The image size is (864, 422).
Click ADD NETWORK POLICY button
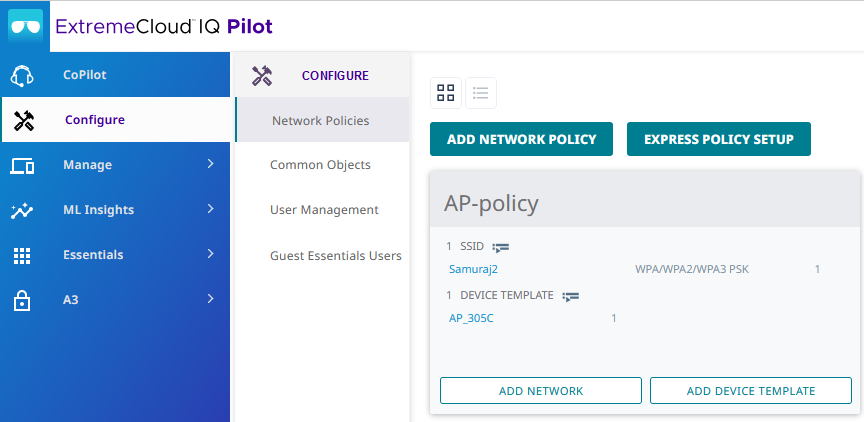click(x=521, y=139)
